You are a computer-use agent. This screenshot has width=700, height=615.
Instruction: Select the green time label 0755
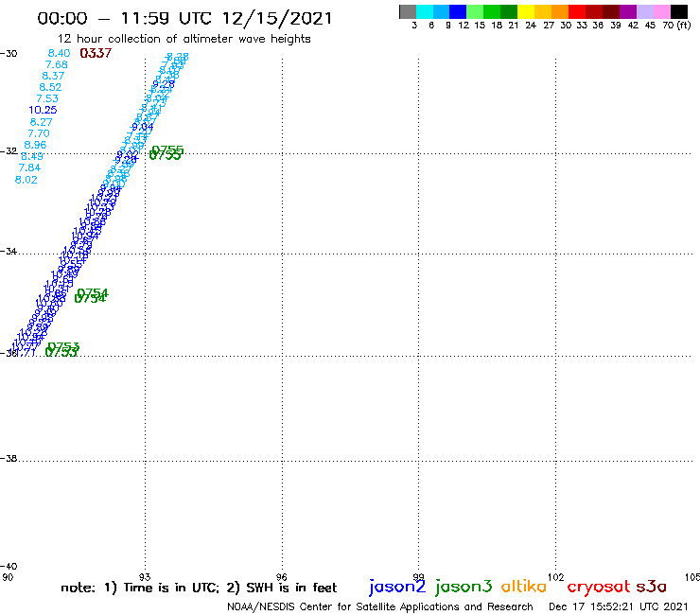pos(166,152)
